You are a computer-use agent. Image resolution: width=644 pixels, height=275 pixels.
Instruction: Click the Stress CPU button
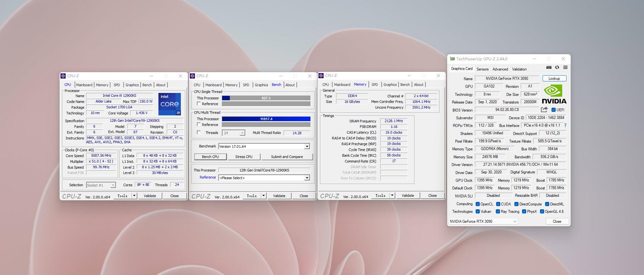[x=244, y=157]
